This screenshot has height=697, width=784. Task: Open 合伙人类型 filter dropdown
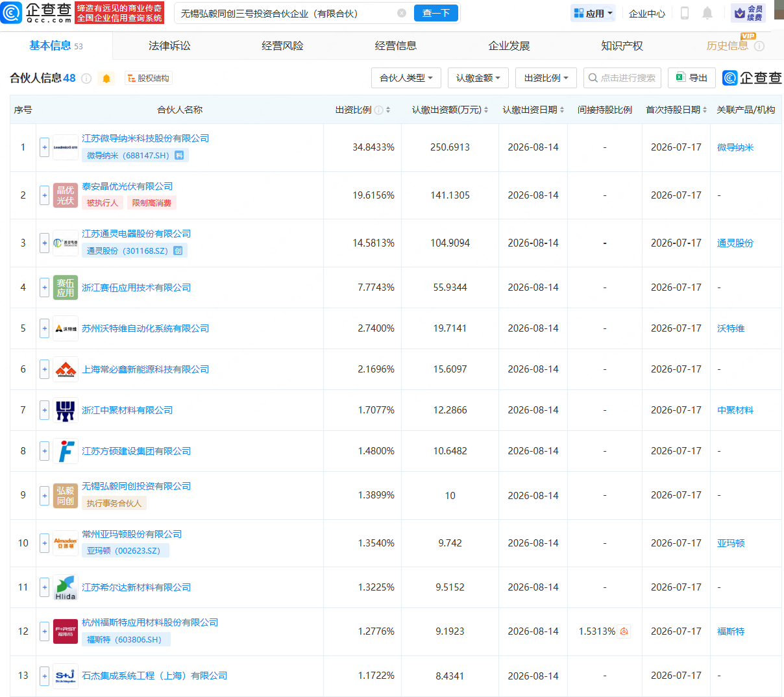pos(406,78)
